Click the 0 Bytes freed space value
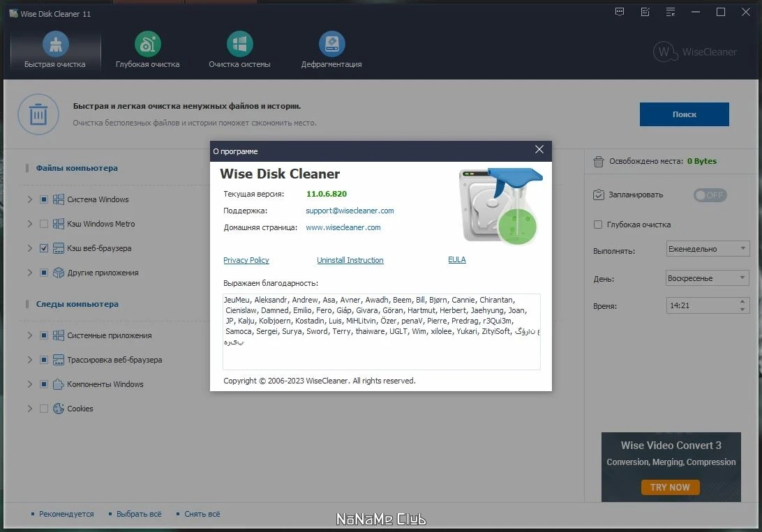762x532 pixels. [x=702, y=161]
